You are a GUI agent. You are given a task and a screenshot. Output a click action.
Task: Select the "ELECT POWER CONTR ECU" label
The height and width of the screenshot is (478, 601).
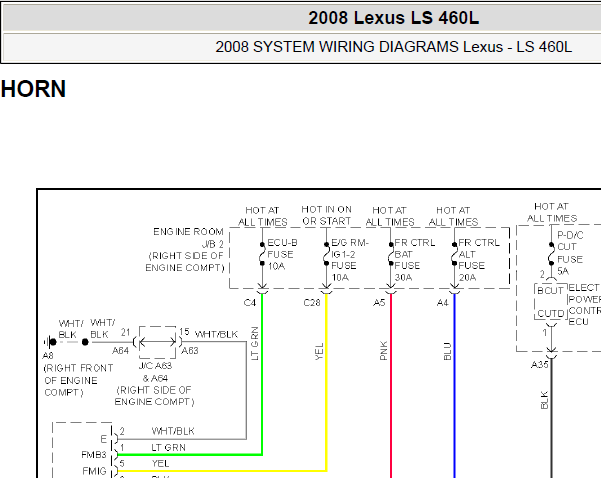pos(584,305)
